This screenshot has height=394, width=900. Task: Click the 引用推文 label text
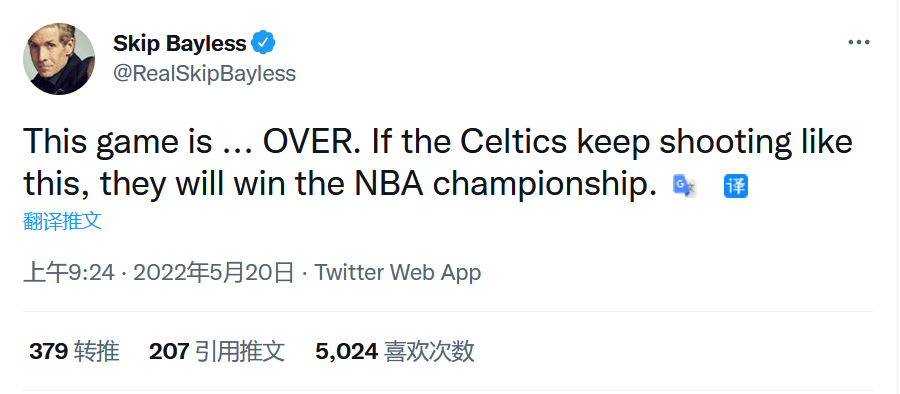click(239, 351)
